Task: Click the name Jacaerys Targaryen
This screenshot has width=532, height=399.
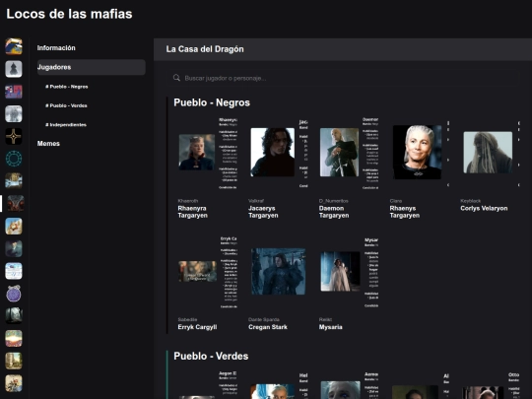Action: pyautogui.click(x=263, y=212)
